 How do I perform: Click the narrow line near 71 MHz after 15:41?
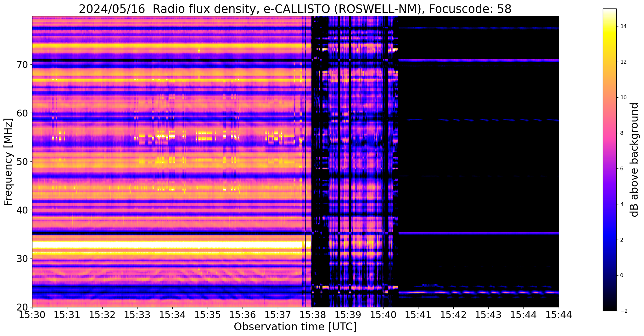tap(479, 60)
